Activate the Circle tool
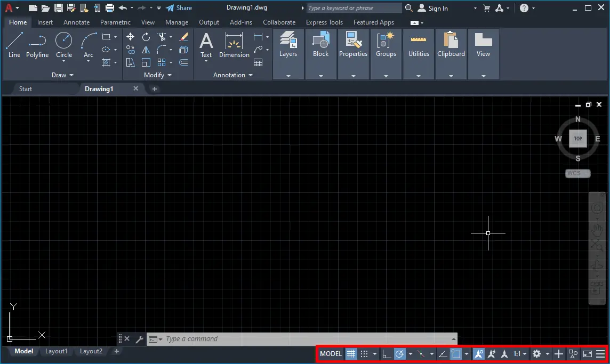 click(64, 43)
